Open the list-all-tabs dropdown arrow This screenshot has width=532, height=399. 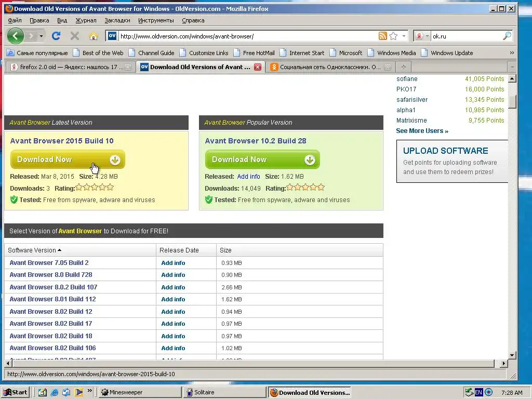tap(512, 67)
